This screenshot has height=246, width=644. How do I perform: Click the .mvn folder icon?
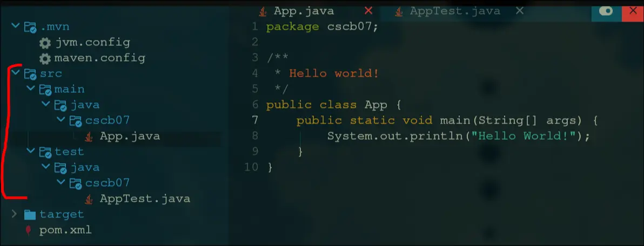click(x=30, y=27)
